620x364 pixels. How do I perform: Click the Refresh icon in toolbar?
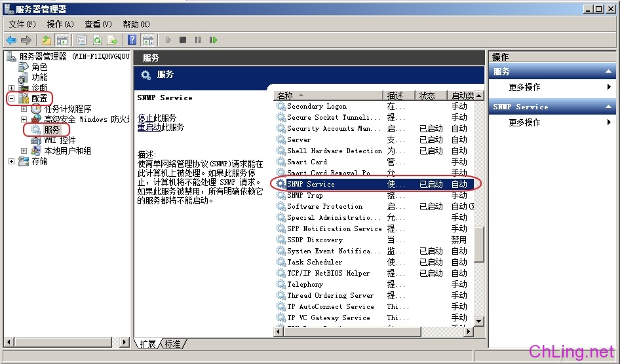click(x=97, y=40)
